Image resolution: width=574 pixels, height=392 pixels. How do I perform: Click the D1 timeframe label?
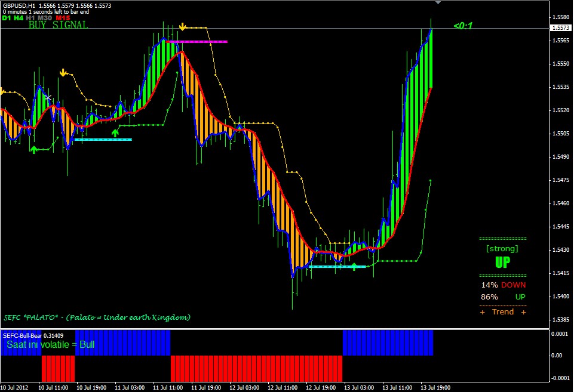coord(7,18)
